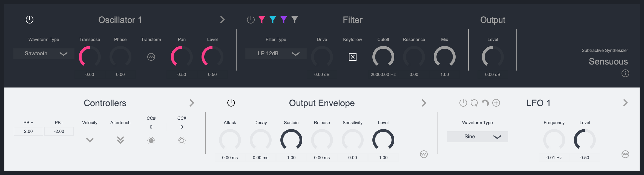The height and width of the screenshot is (175, 644).
Task: Go to next oscillator with arrow
Action: (x=222, y=20)
